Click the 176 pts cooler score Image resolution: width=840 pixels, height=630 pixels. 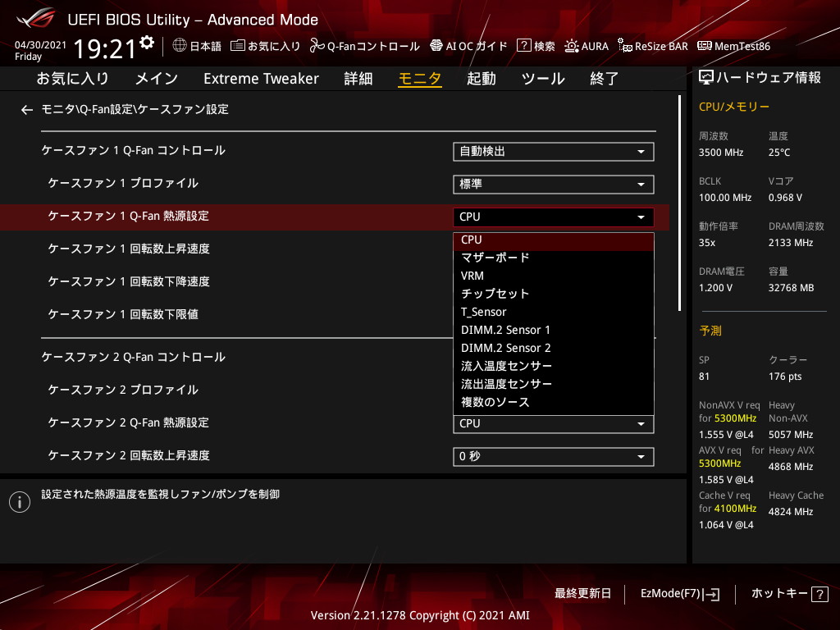pyautogui.click(x=785, y=377)
